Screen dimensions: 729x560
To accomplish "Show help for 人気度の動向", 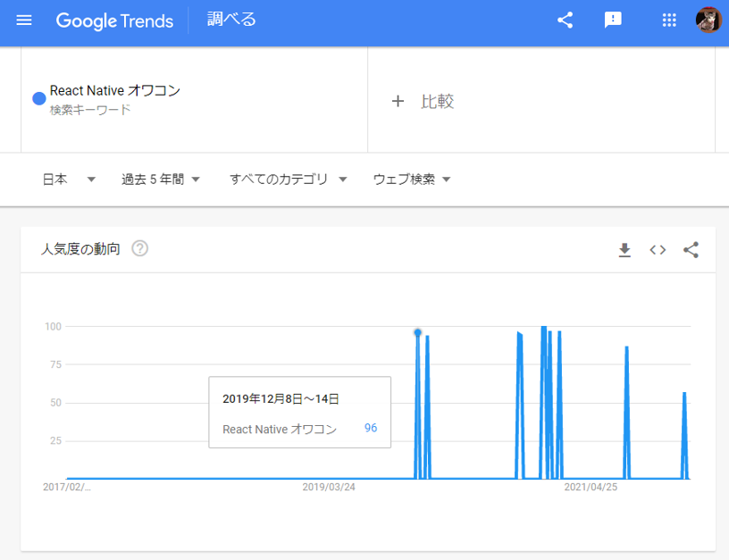I will click(140, 248).
